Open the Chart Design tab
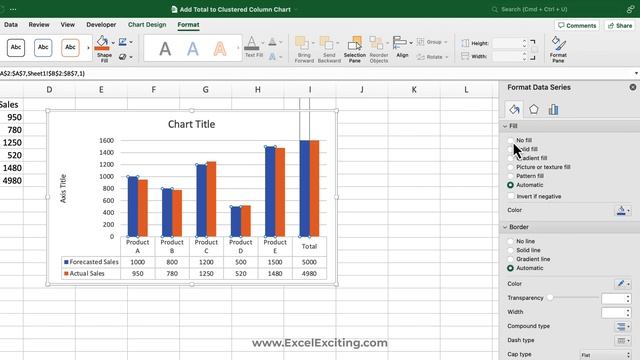Screen dimensions: 640x360 point(147,24)
